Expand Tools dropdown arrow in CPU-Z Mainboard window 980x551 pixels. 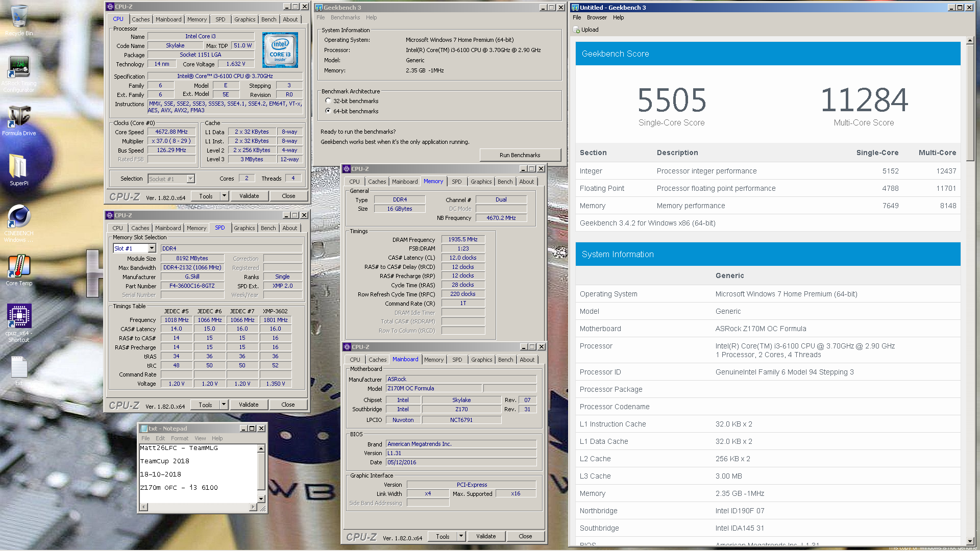(461, 536)
